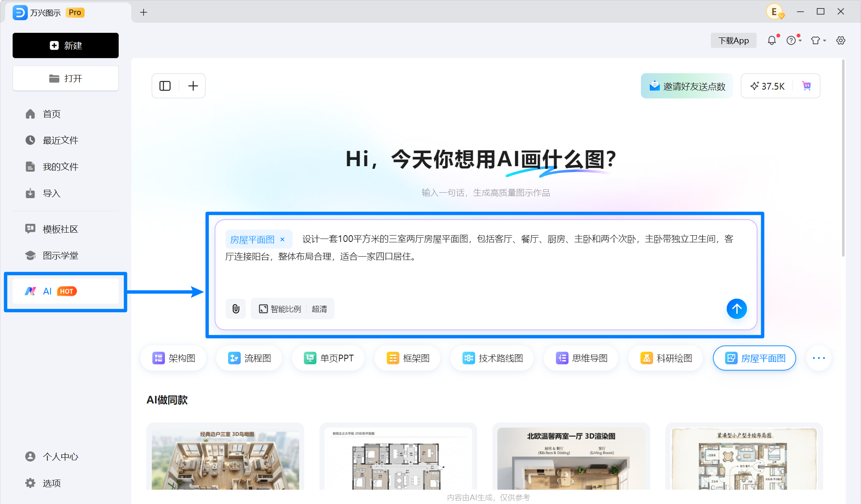The image size is (861, 504).
Task: Click the plus icon beside sidebar toggle
Action: click(x=193, y=86)
